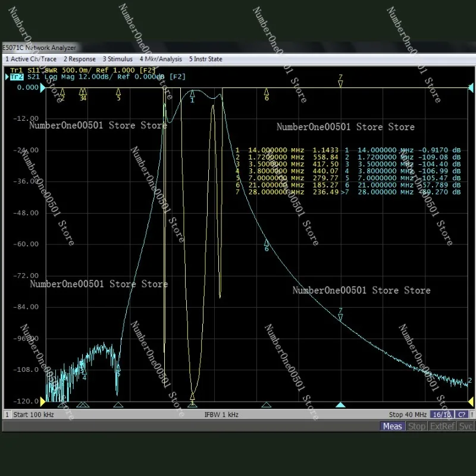
Task: Click the IFBW 1 kHz readout
Action: (x=221, y=415)
